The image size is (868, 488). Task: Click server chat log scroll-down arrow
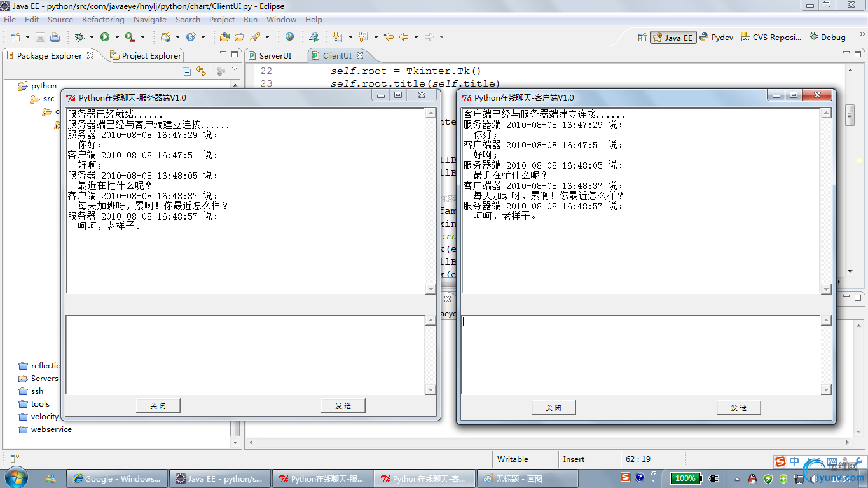pyautogui.click(x=431, y=289)
